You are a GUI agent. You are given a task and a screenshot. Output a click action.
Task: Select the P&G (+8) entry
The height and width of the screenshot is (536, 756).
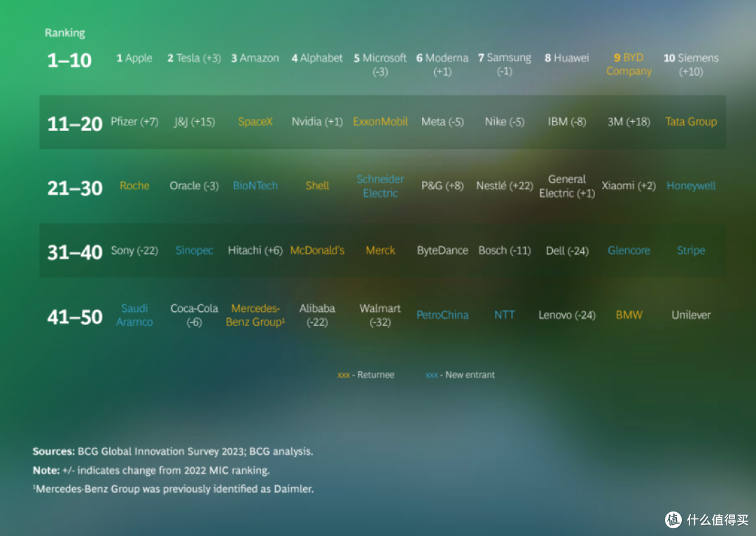[x=442, y=186]
